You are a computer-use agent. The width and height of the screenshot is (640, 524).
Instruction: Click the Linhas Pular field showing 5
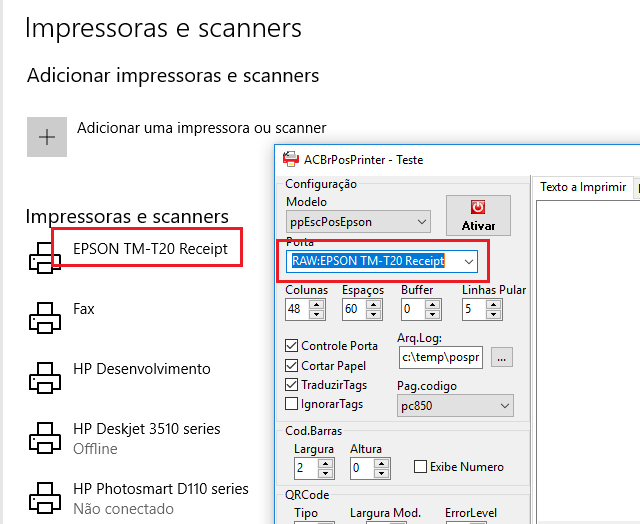tap(475, 309)
